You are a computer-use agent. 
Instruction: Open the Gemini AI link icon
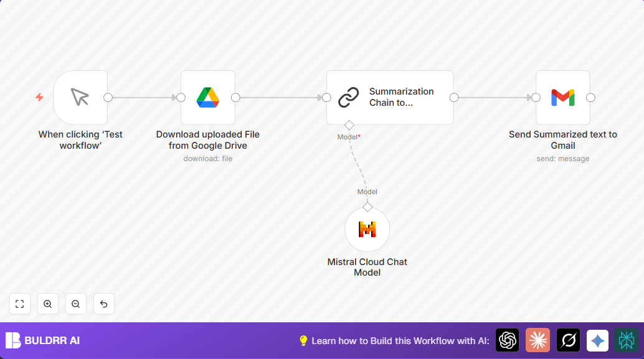(597, 340)
